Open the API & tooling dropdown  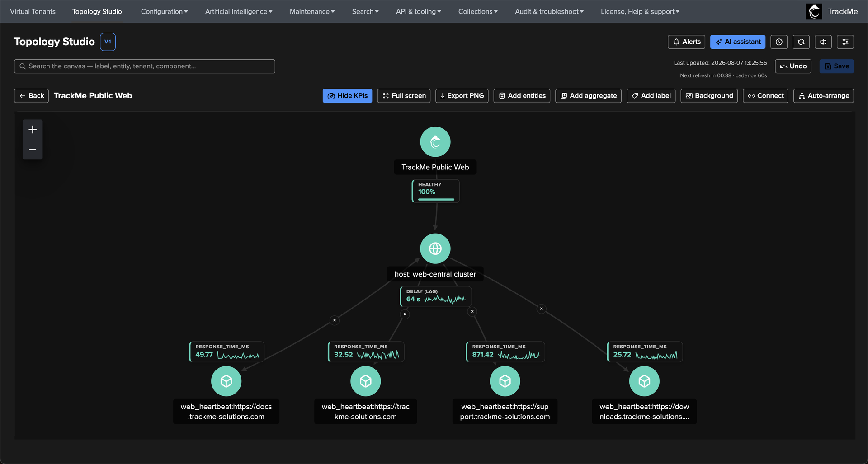418,12
